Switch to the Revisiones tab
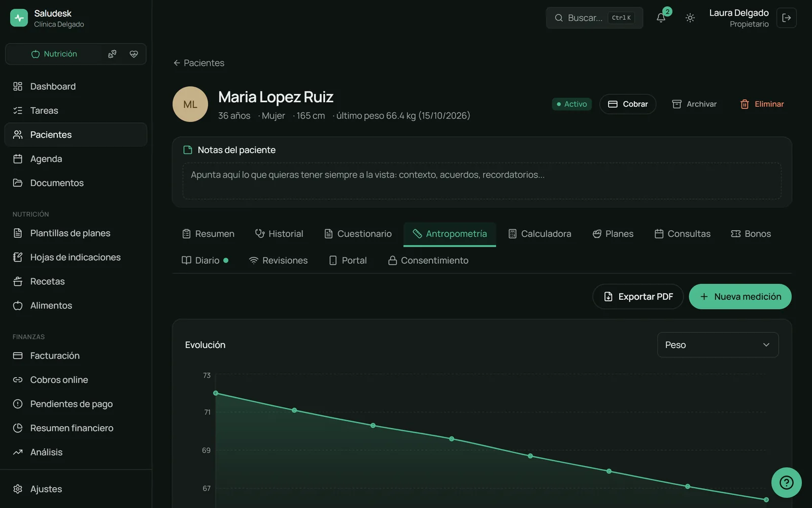Viewport: 812px width, 508px height. tap(278, 260)
